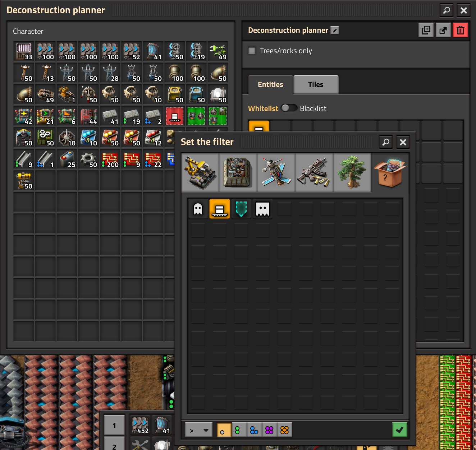This screenshot has height=450, width=476.
Task: Select the stone brick stack of 2
Action: coord(154,116)
